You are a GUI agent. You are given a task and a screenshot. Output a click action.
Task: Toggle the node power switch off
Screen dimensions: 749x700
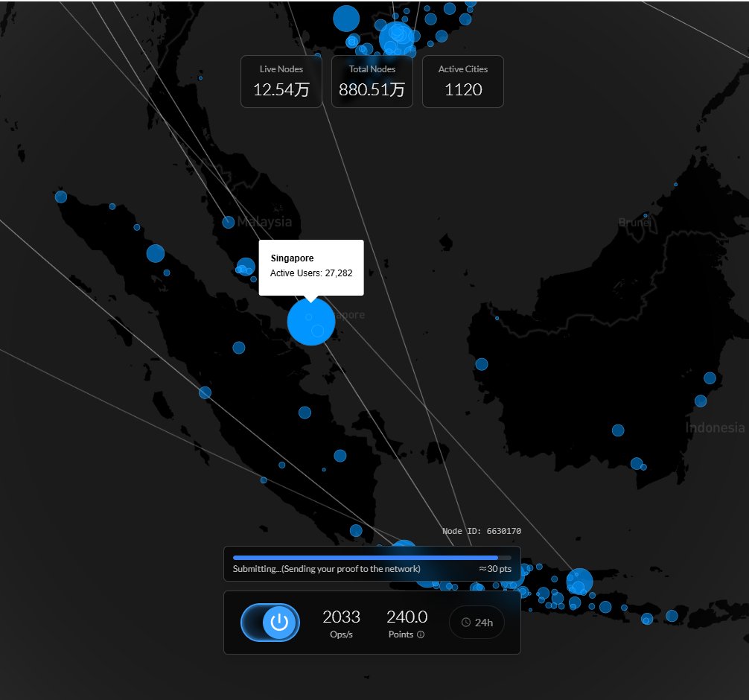click(270, 622)
